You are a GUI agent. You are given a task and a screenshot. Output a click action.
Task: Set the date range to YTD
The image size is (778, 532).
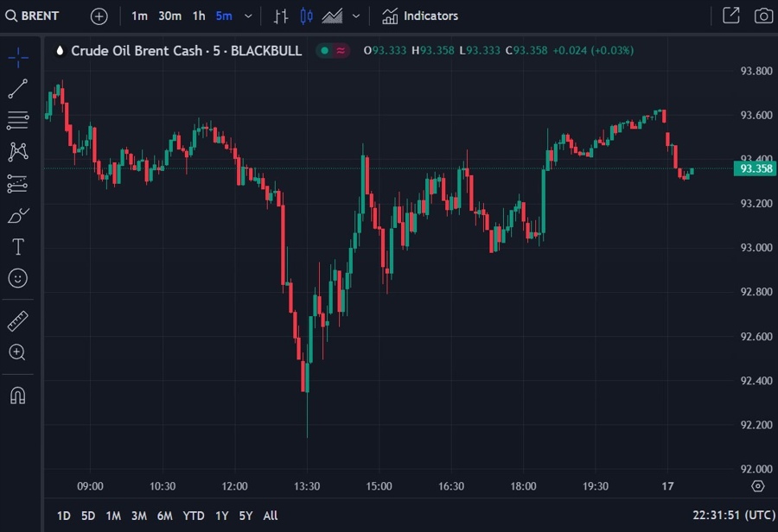(x=194, y=516)
